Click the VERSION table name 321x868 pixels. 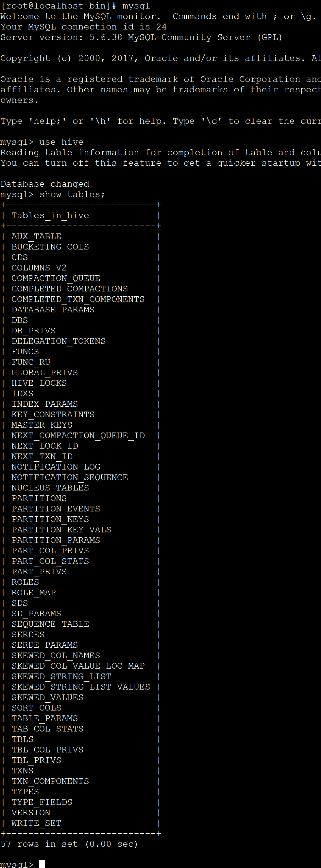(x=31, y=813)
